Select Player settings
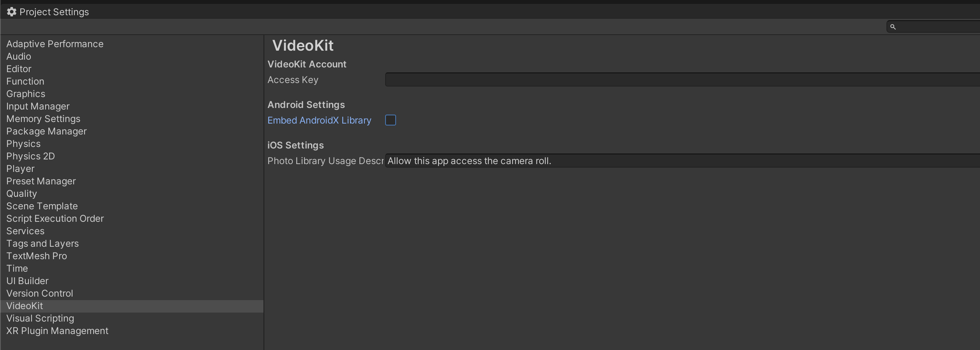 (20, 169)
